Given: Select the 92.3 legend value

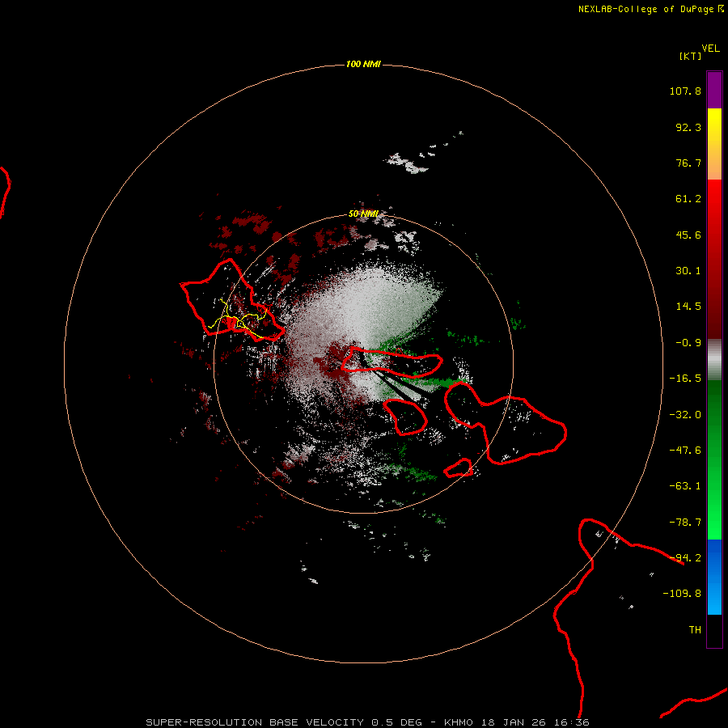Looking at the screenshot, I should click(688, 127).
